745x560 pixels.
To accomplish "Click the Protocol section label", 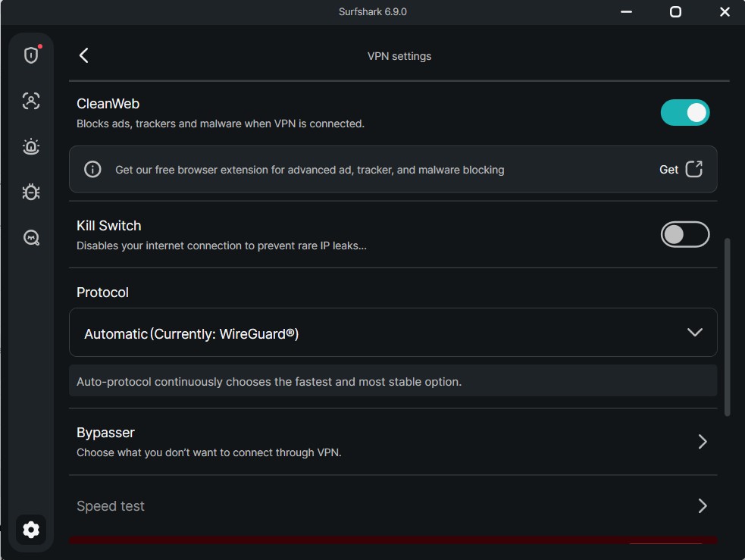I will [102, 293].
